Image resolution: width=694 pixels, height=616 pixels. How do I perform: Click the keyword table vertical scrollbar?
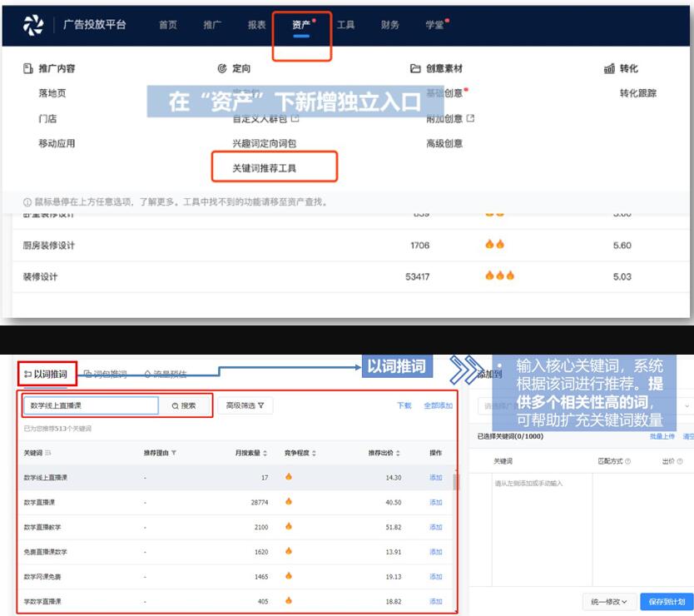454,482
